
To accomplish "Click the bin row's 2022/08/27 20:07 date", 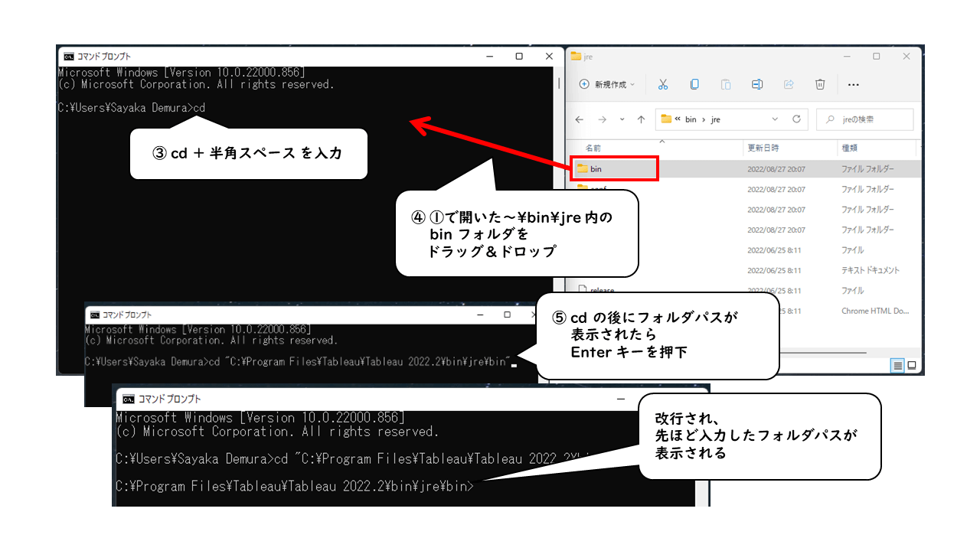I will pyautogui.click(x=775, y=168).
